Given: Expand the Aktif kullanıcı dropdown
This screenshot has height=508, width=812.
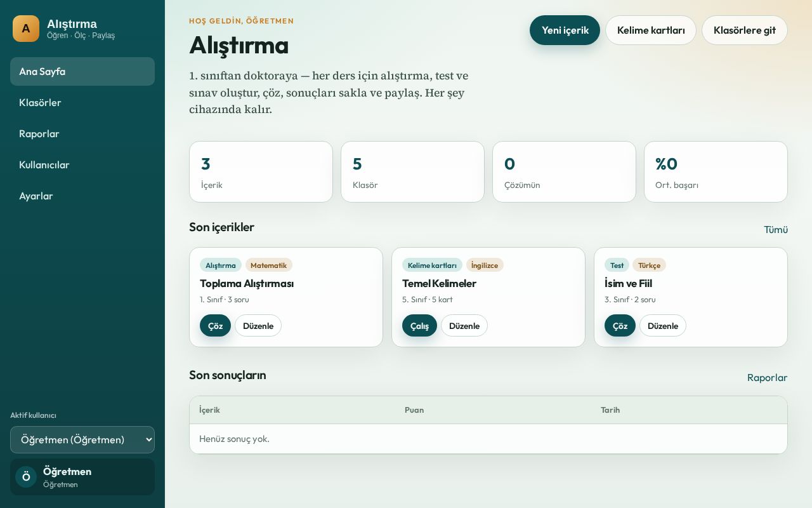Looking at the screenshot, I should pyautogui.click(x=82, y=439).
